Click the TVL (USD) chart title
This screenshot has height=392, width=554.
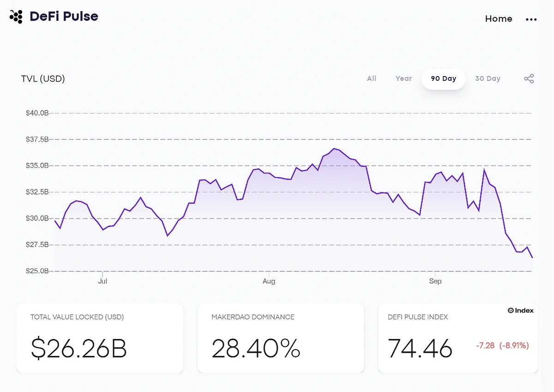(x=43, y=79)
